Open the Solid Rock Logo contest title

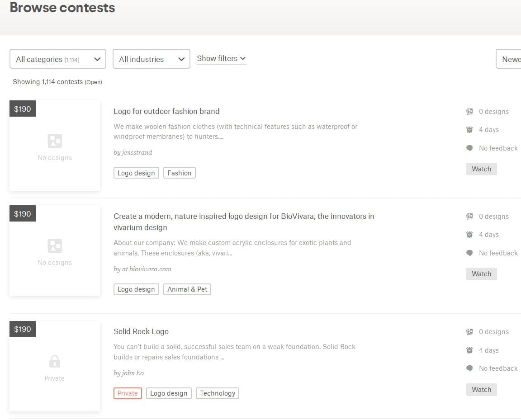click(141, 331)
